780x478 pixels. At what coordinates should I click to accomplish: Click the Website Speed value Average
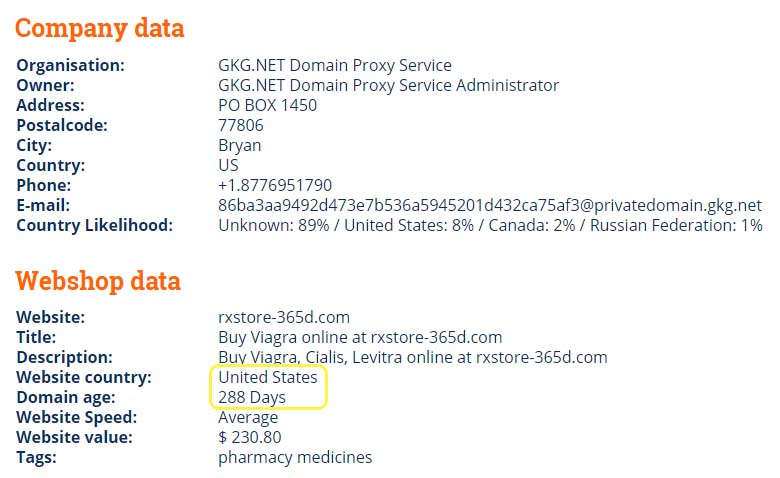(248, 417)
